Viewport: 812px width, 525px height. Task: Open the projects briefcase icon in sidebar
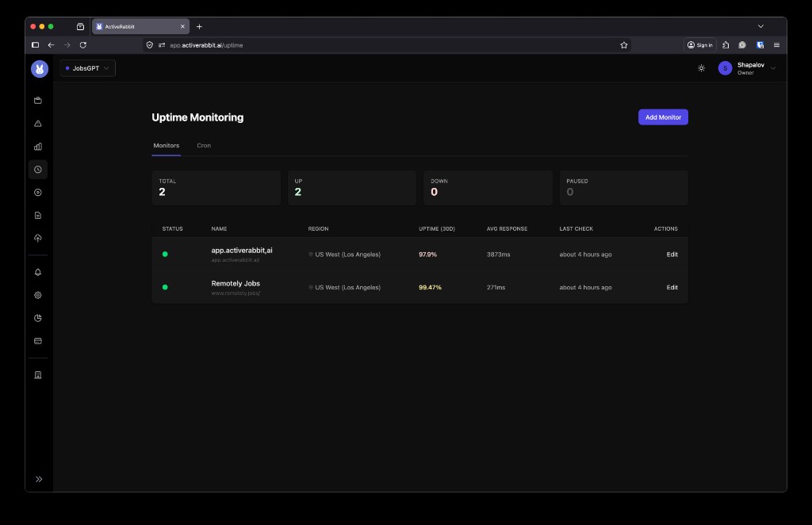point(38,101)
